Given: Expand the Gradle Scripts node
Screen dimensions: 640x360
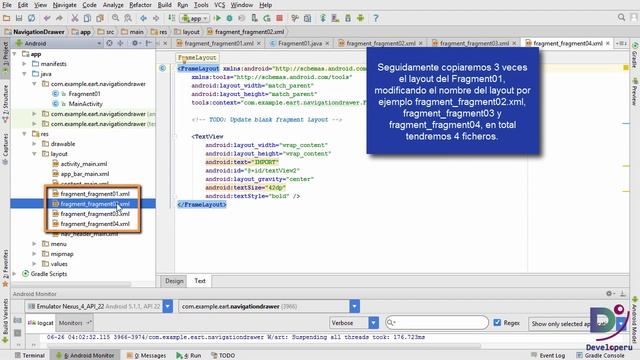Looking at the screenshot, I should coord(15,274).
